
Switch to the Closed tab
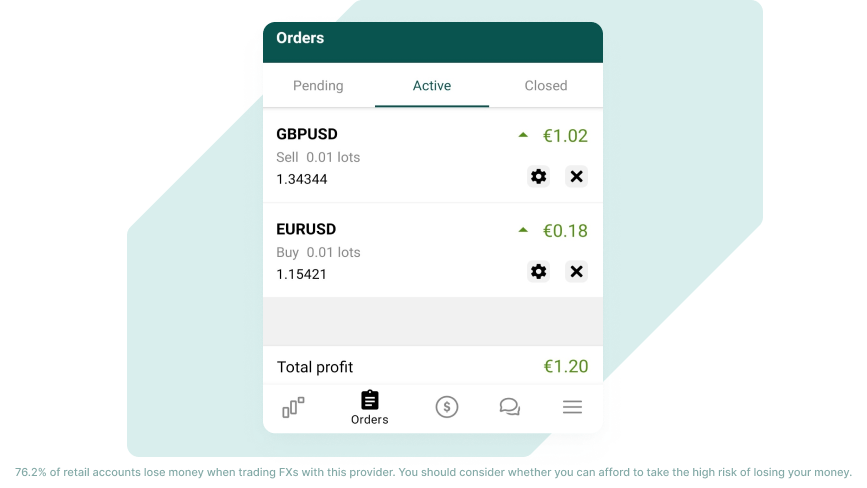pos(546,86)
